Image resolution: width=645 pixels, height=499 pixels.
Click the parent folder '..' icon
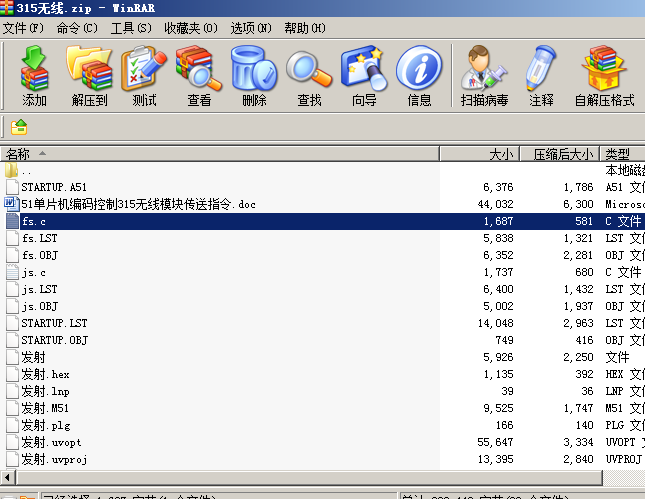click(12, 170)
